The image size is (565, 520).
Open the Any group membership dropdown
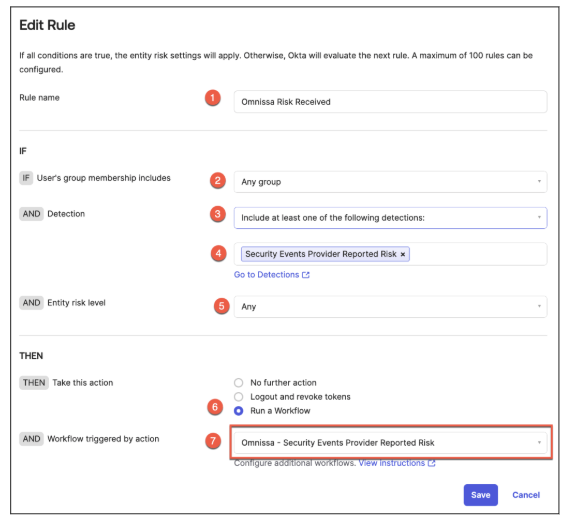click(x=390, y=182)
